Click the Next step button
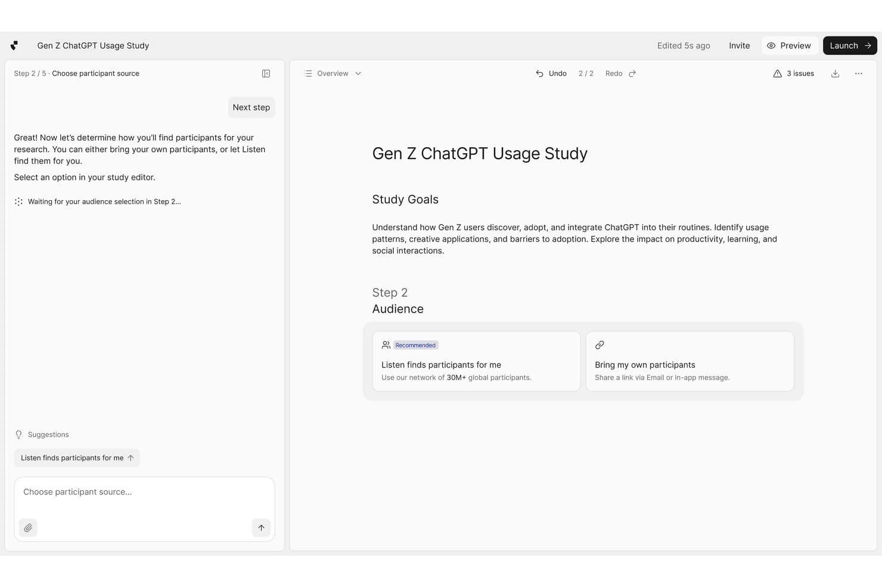882x588 pixels. tap(251, 107)
